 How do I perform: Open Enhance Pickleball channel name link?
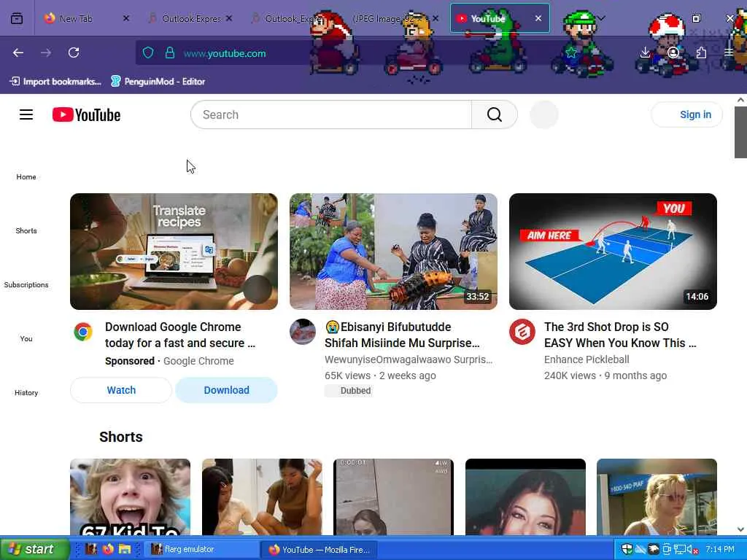click(x=587, y=359)
